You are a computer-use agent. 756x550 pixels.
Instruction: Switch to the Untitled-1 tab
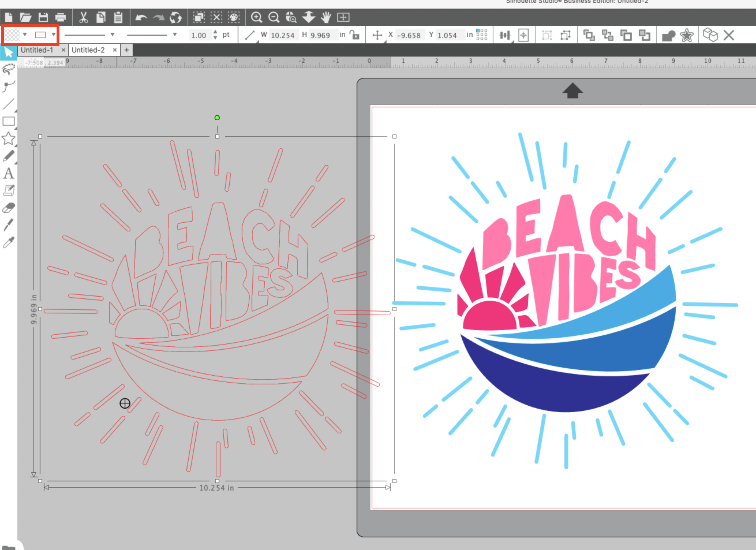pos(37,50)
